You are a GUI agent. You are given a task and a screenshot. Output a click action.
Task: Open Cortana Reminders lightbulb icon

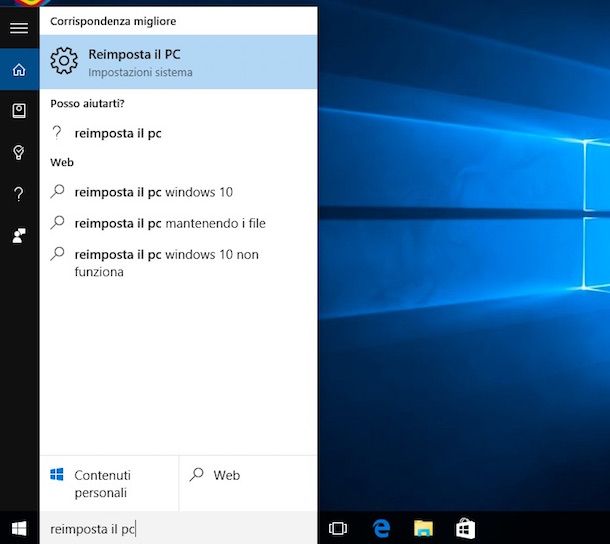coord(19,153)
